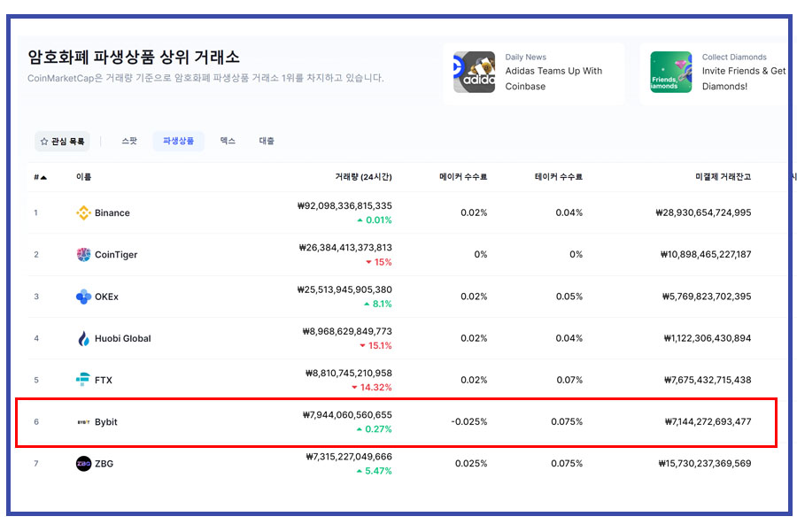Image resolution: width=797 pixels, height=532 pixels.
Task: Sort by 이름 column header
Action: point(83,177)
